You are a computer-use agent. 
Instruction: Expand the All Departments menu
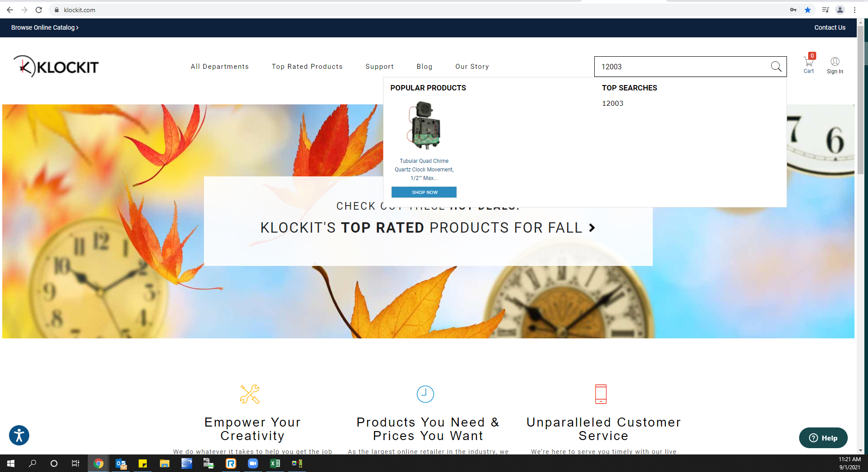[220, 67]
